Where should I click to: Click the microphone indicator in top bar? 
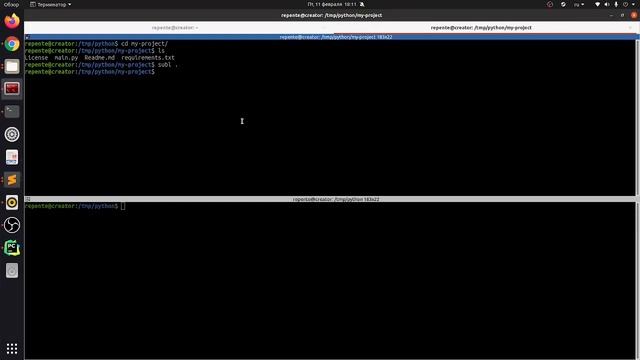pos(616,4)
